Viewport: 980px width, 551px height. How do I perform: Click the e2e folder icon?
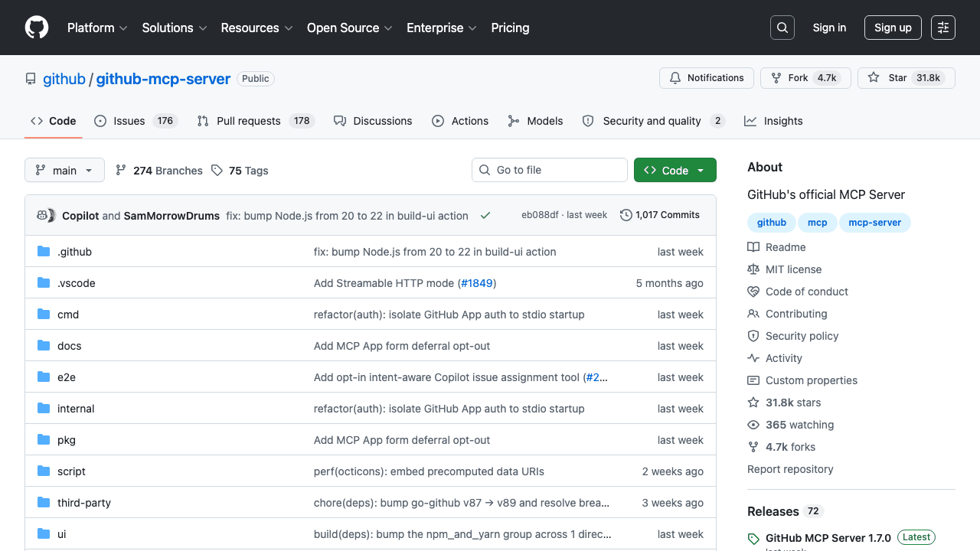44,377
